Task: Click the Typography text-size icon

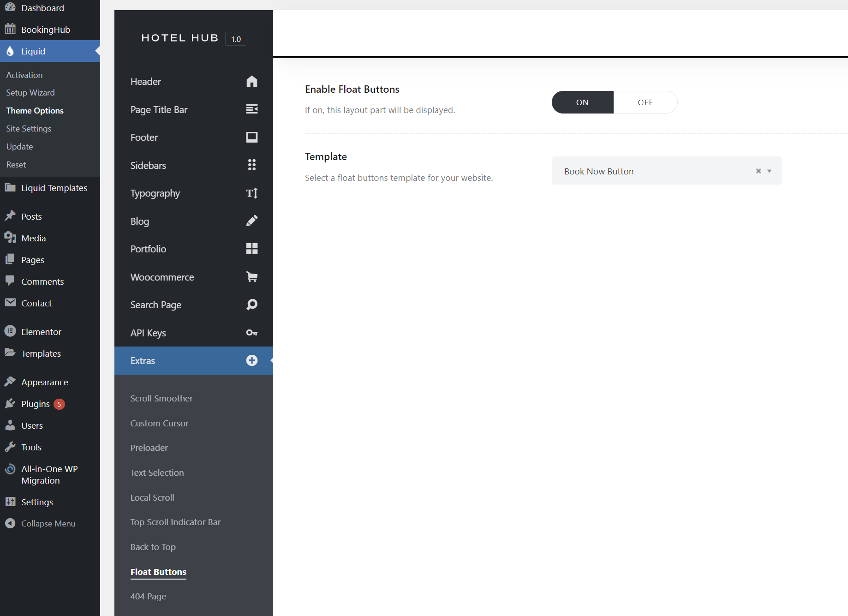Action: coord(251,193)
